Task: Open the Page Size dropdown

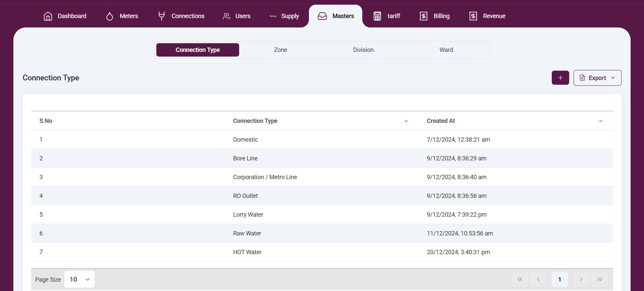Action: 79,279
